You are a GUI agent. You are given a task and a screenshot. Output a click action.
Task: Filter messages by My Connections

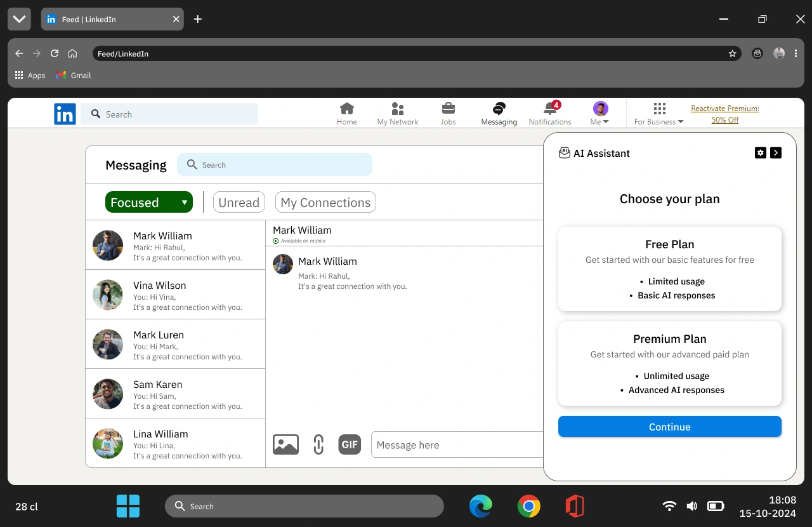(x=325, y=202)
